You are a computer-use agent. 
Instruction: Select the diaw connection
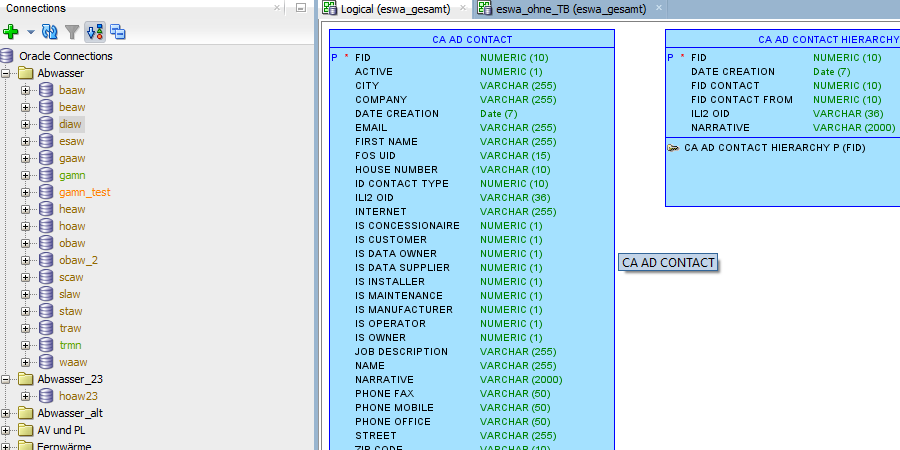[70, 124]
